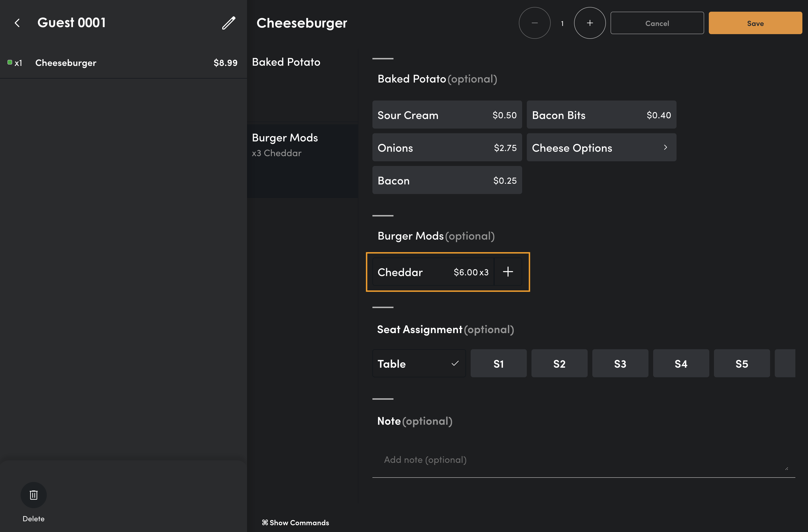Assign the item to seat S1
This screenshot has width=808, height=532.
[498, 363]
